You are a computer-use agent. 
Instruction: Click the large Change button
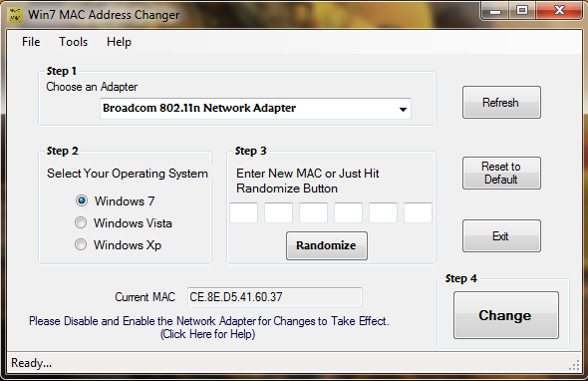coord(506,315)
